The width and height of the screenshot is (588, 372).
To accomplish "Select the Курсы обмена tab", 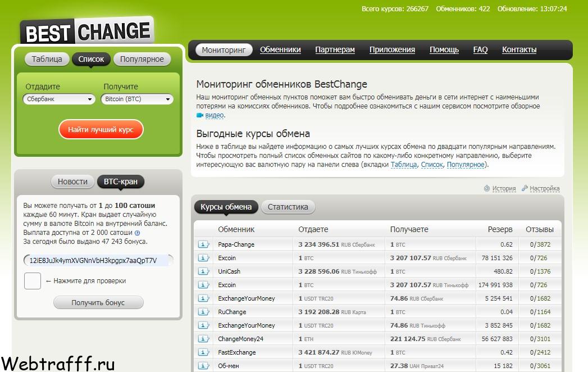I will [x=226, y=207].
